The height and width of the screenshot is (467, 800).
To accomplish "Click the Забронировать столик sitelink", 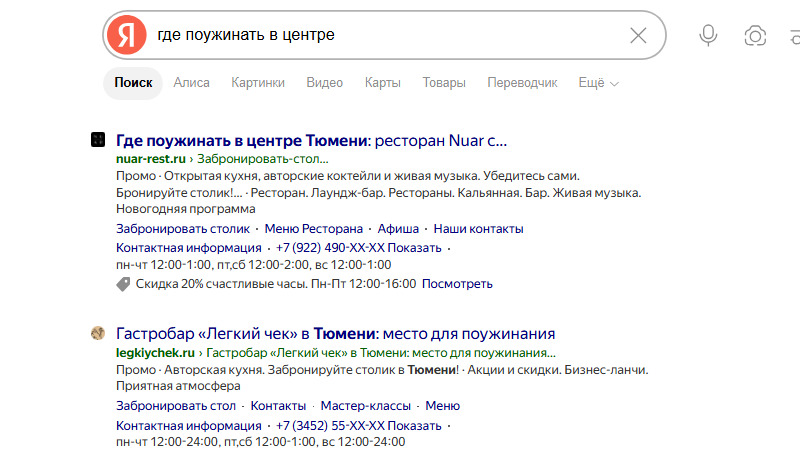I will click(183, 229).
